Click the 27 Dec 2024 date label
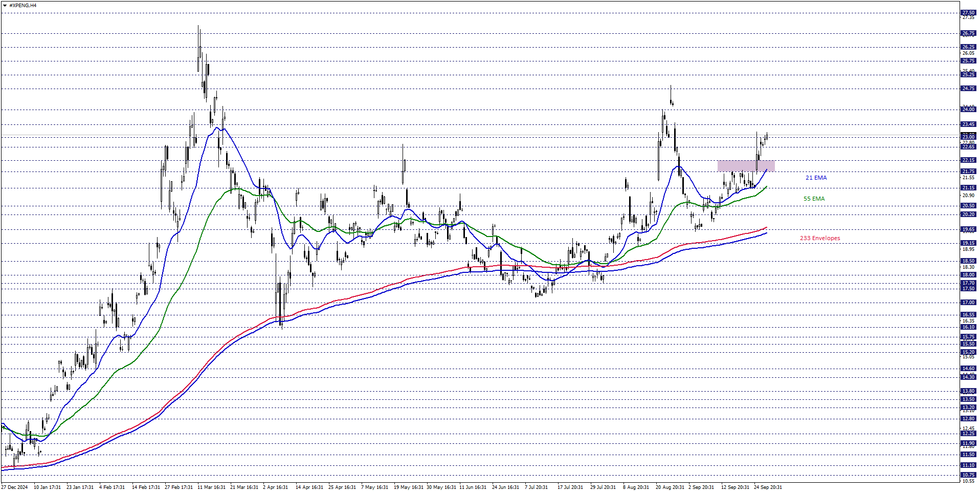 15,487
